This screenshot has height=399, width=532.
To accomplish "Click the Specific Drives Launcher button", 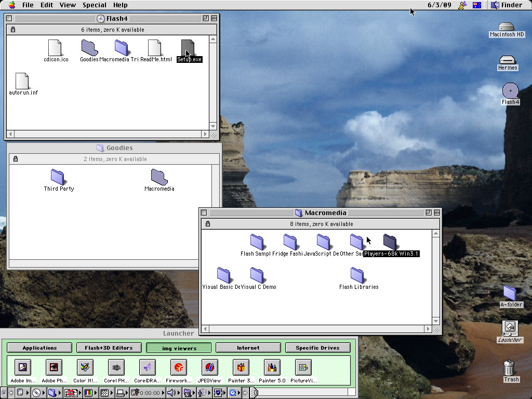I will tap(317, 348).
